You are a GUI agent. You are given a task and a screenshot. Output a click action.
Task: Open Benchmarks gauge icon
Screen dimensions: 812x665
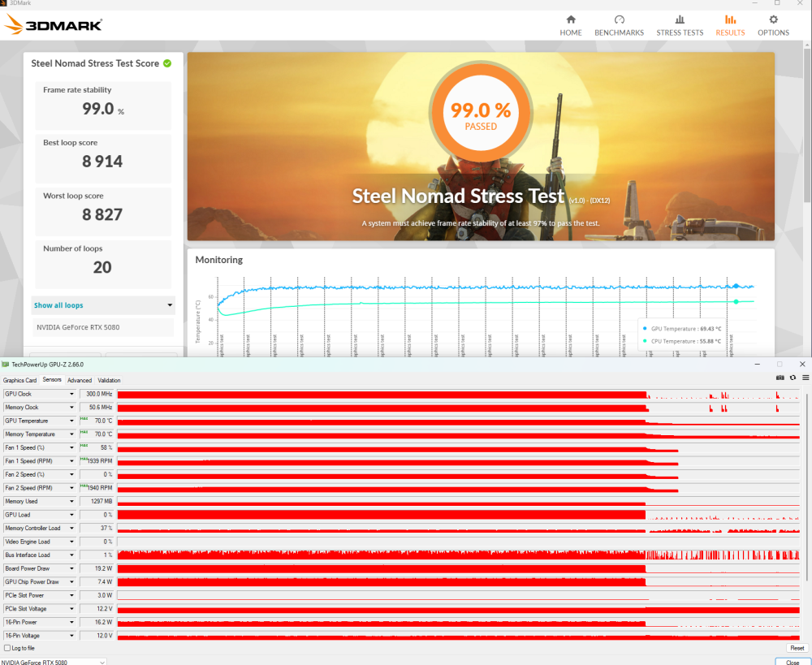pyautogui.click(x=619, y=19)
